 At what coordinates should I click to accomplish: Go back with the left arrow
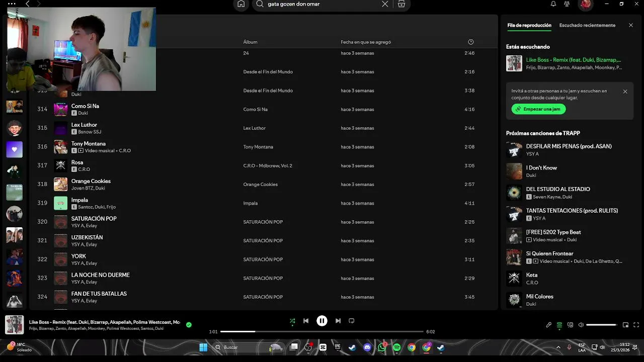click(28, 4)
